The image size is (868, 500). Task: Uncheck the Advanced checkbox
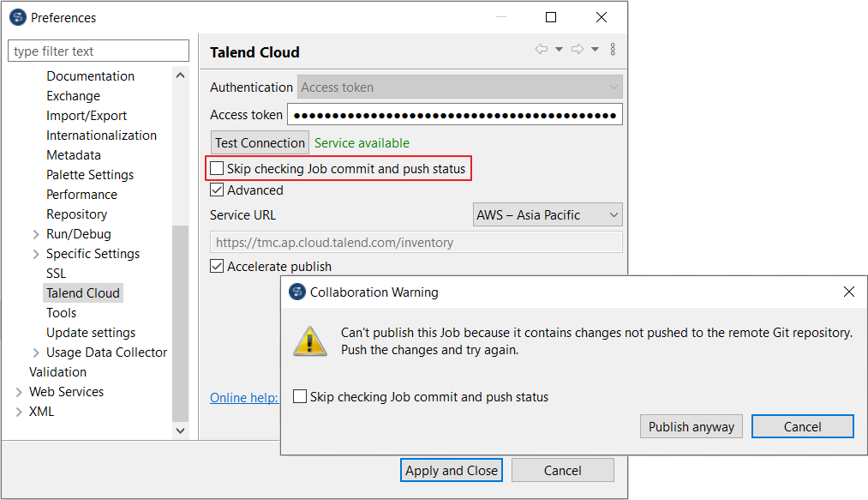pos(218,190)
